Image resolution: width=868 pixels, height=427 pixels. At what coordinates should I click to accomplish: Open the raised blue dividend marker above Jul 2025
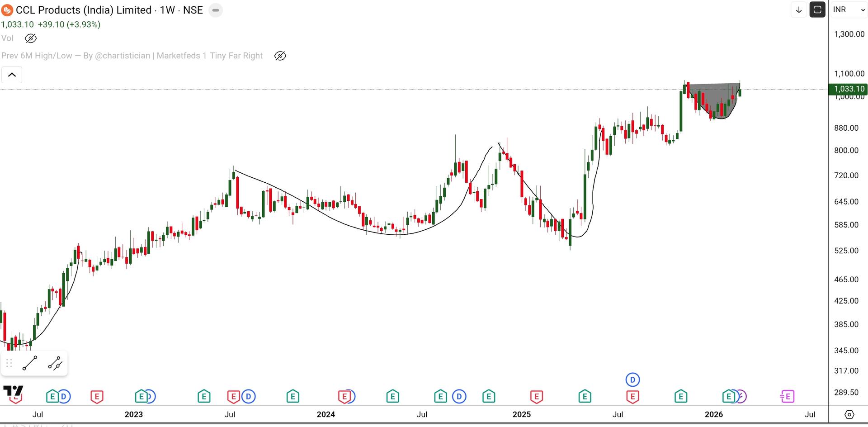632,380
